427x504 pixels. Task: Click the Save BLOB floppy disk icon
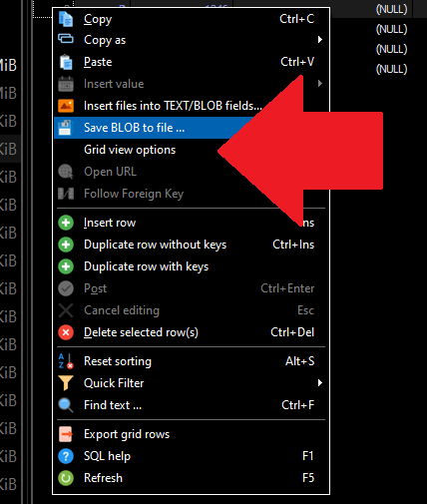(x=65, y=128)
